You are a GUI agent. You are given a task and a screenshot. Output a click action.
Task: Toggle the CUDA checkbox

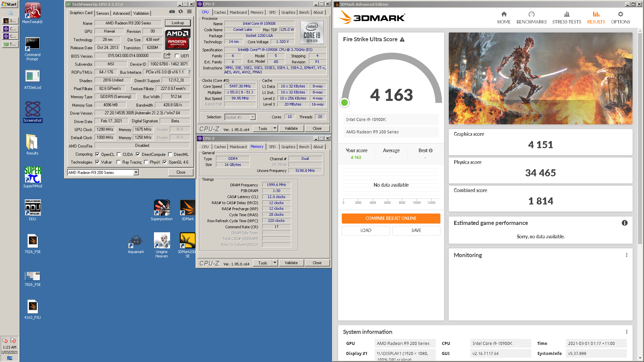(119, 155)
